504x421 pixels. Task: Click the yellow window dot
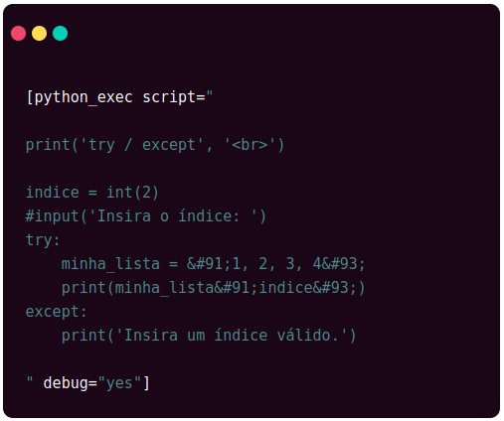coord(39,34)
